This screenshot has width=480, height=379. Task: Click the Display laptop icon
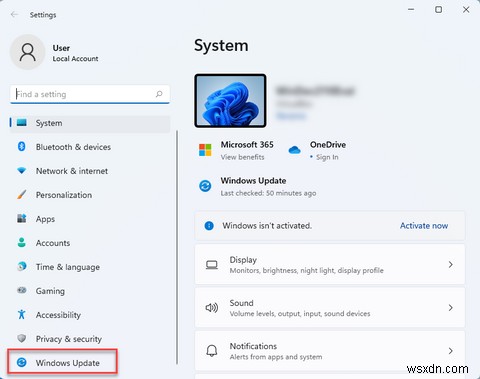[x=212, y=265]
